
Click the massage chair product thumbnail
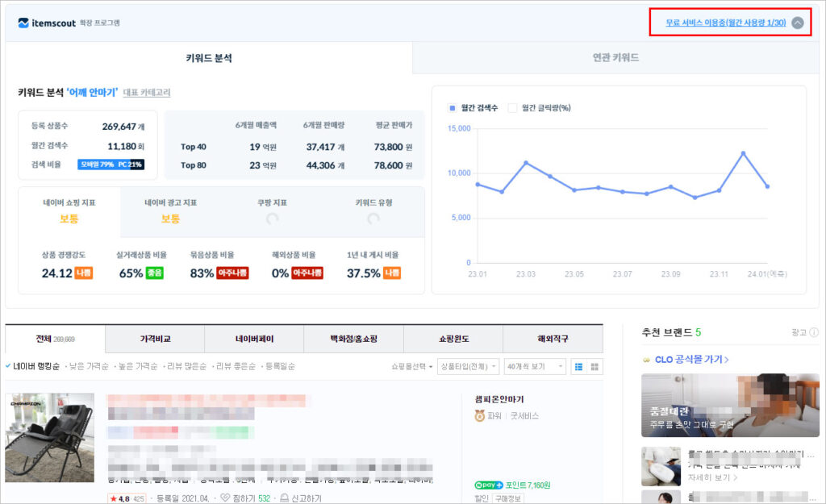49,438
